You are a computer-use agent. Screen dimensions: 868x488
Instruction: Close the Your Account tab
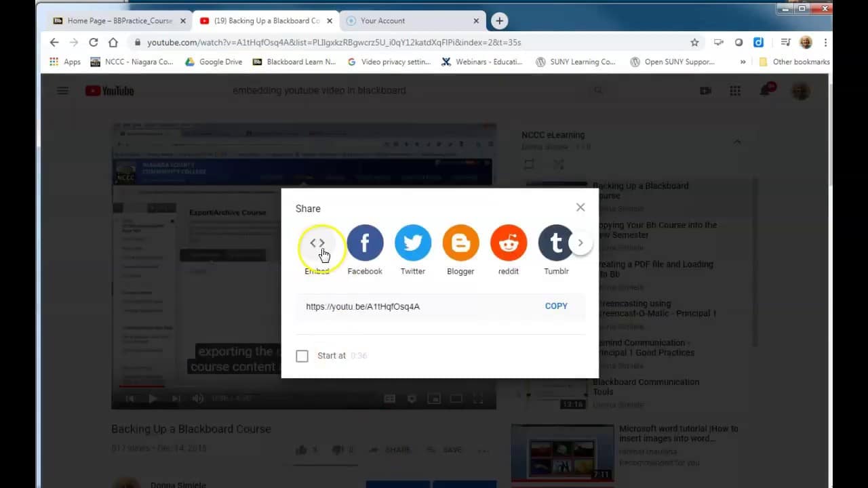(x=476, y=21)
